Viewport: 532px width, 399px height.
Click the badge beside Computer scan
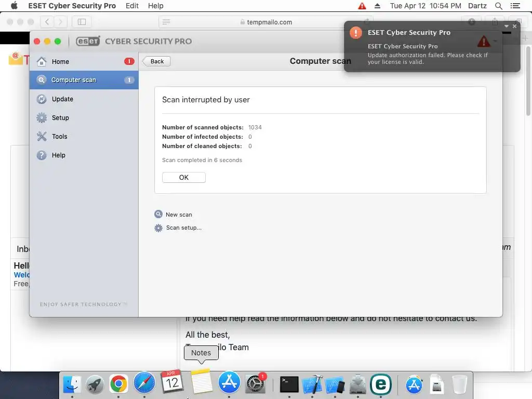coord(129,80)
